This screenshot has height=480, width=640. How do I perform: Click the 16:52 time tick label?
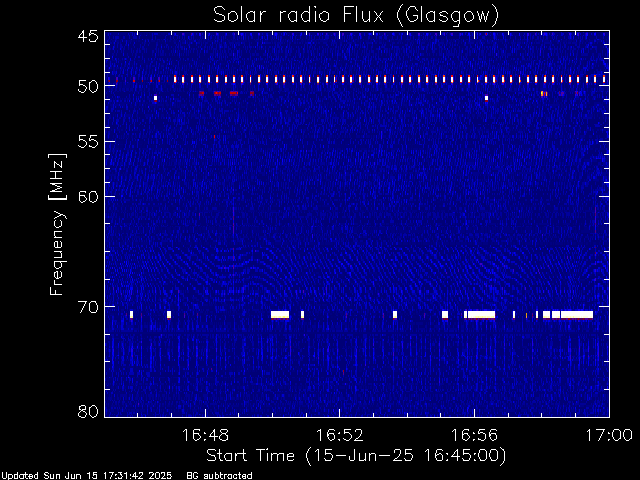tap(340, 435)
